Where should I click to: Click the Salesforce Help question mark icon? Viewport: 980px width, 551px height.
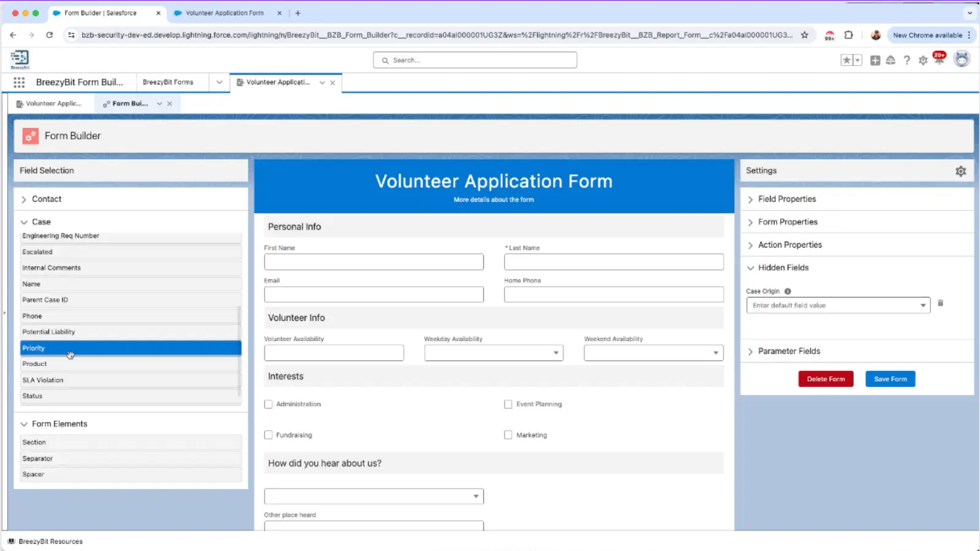[x=907, y=60]
